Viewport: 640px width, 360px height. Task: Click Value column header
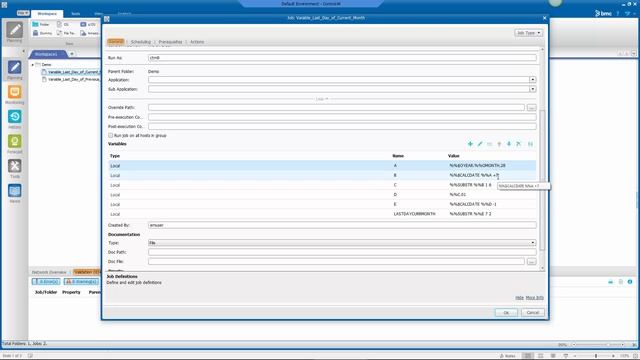pyautogui.click(x=453, y=156)
